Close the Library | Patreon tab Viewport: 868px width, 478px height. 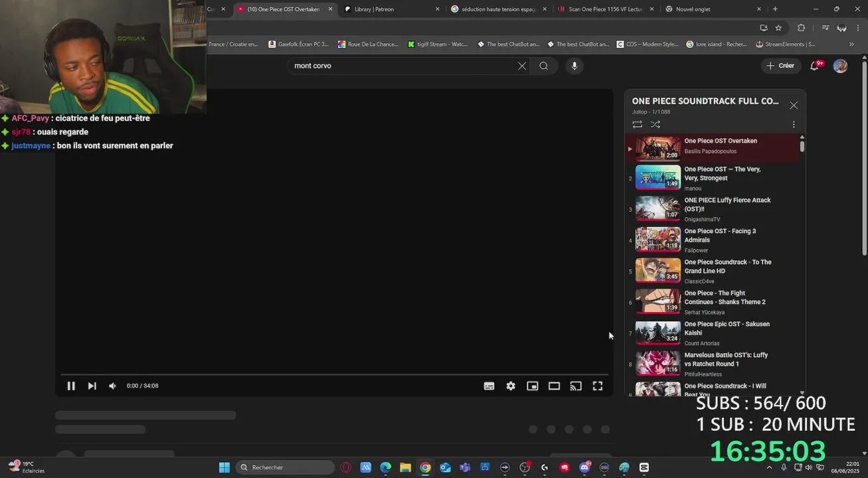[438, 9]
